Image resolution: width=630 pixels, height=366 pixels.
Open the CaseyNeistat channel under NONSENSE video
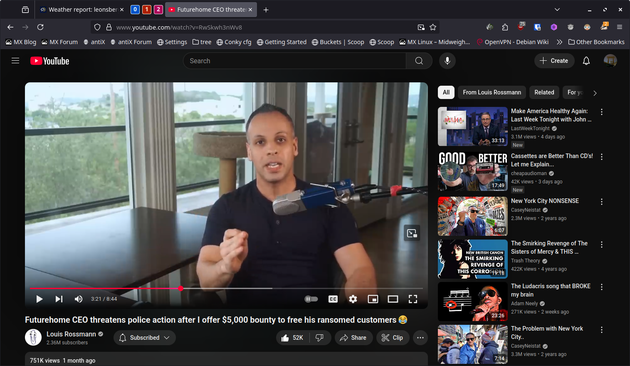point(526,210)
